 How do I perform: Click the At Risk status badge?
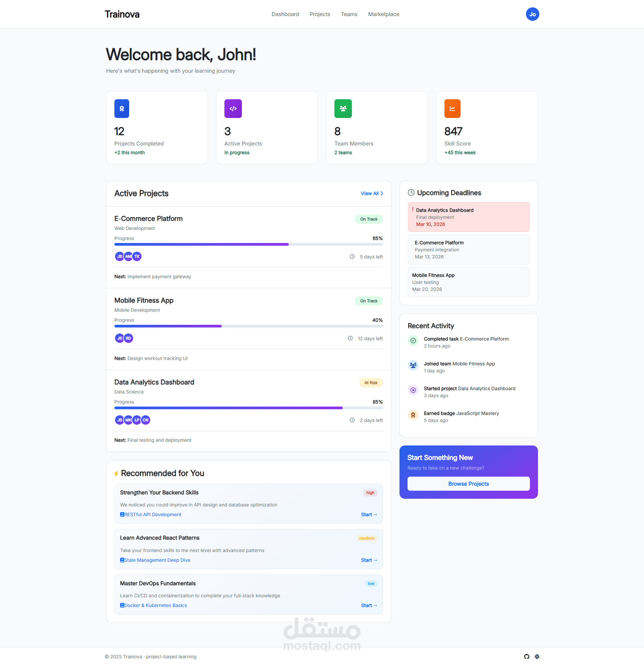(371, 383)
